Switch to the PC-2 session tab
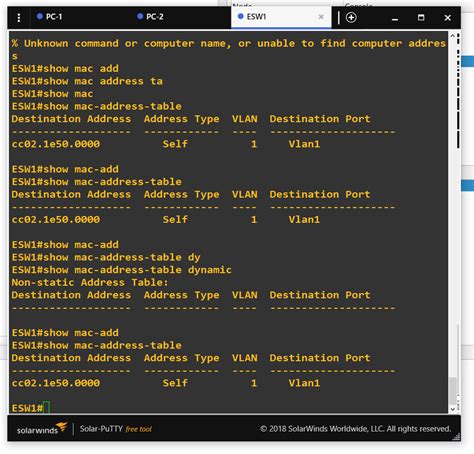The width and height of the screenshot is (474, 454). [181, 17]
